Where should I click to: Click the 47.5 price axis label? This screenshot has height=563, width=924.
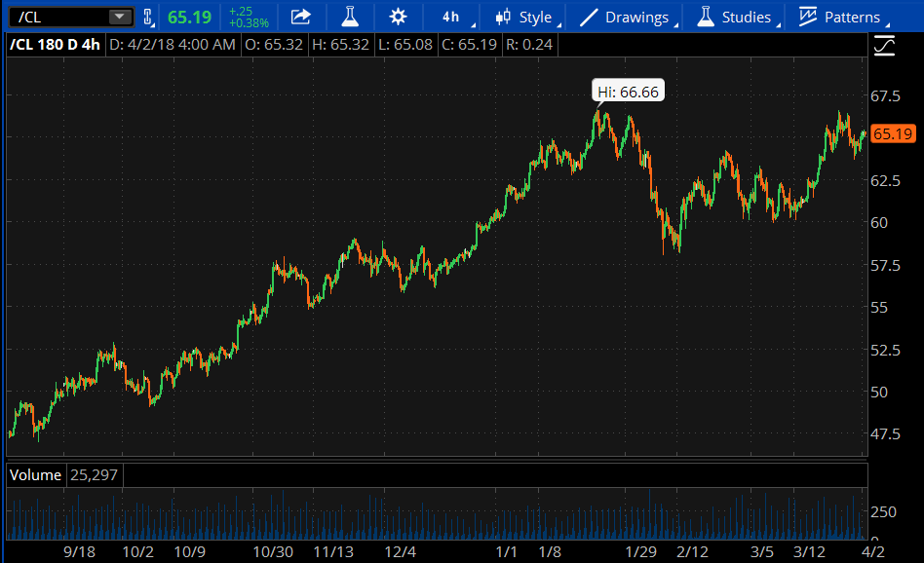coord(885,434)
